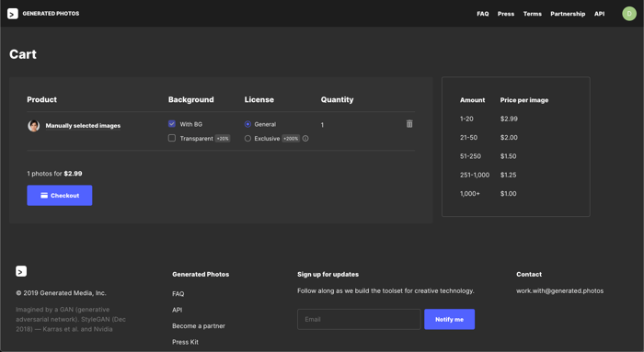This screenshot has width=644, height=352.
Task: Click the work.with@generated.photos contact email
Action: pos(559,290)
